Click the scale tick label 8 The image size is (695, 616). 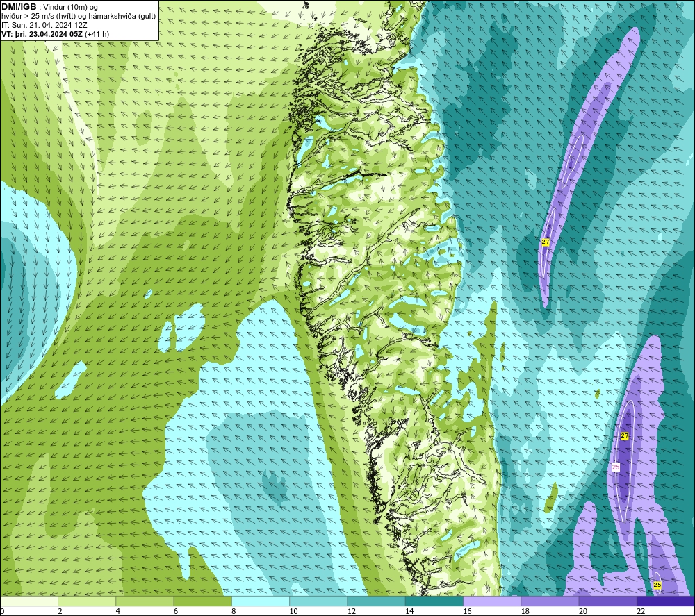tap(234, 612)
